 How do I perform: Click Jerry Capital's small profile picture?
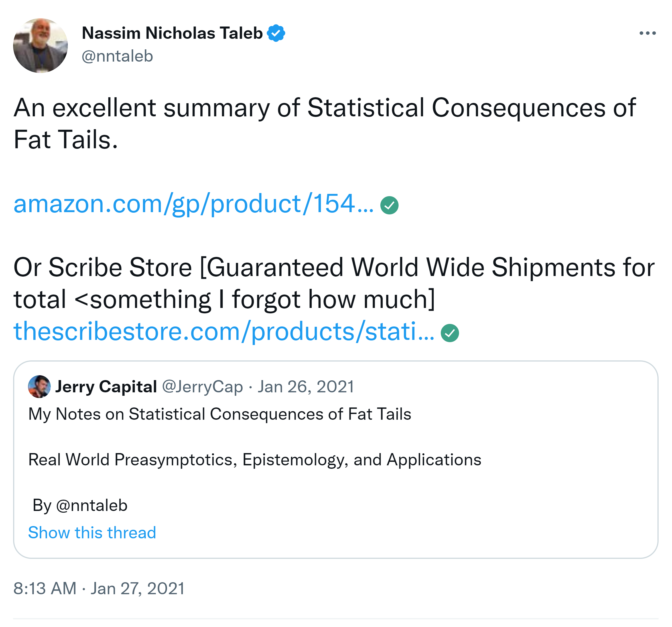tap(39, 386)
